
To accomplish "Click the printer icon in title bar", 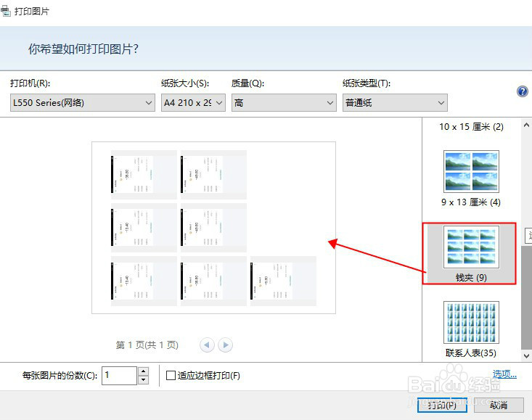I will [x=5, y=11].
